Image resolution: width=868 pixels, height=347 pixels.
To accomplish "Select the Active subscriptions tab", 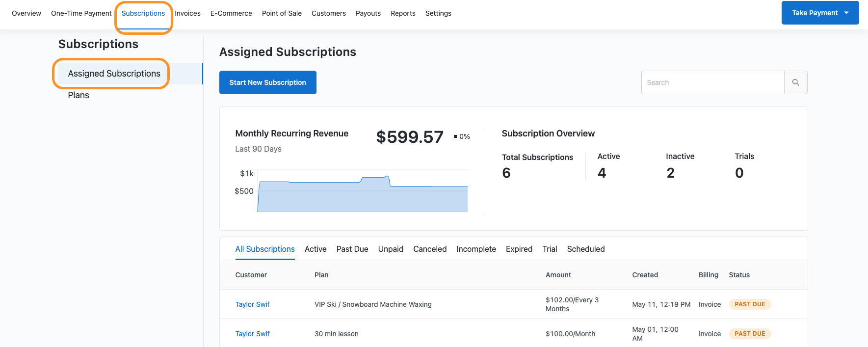I will (x=316, y=249).
